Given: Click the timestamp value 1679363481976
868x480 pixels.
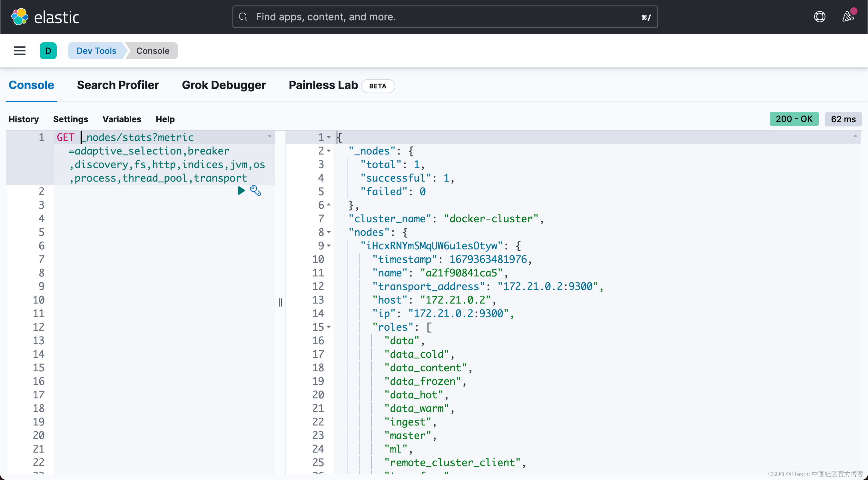Looking at the screenshot, I should point(488,259).
